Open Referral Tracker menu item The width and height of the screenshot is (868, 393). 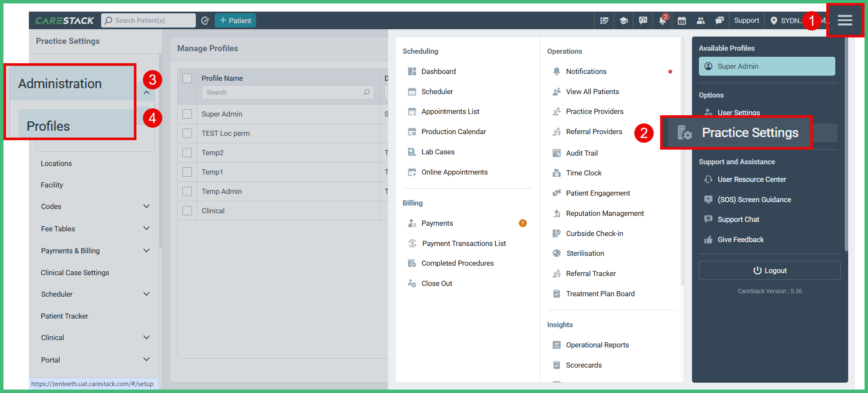[591, 273]
